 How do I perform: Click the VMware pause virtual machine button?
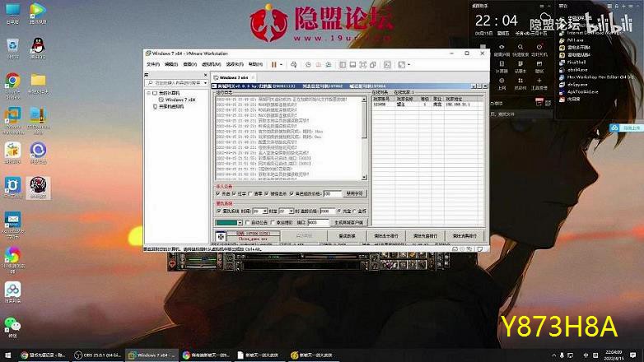click(x=274, y=64)
